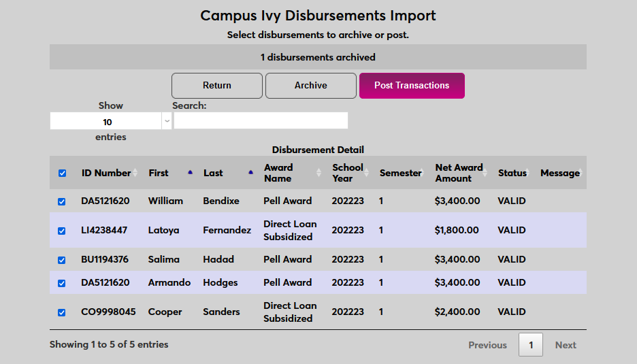
Task: Click the Next page link
Action: click(566, 345)
